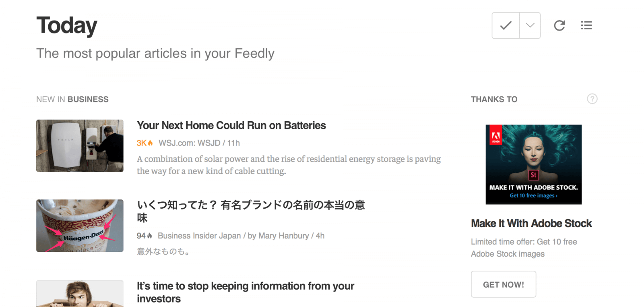The height and width of the screenshot is (307, 644).
Task: Select the Today heading
Action: coord(66,25)
